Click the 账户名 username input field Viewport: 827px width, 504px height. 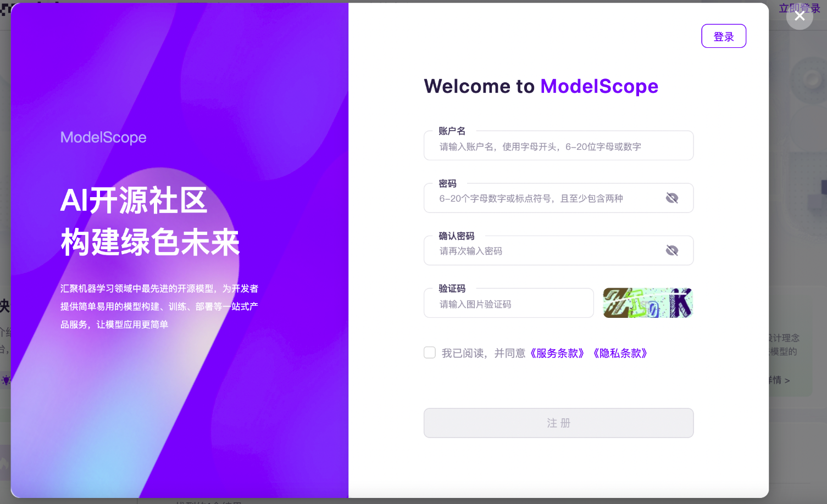(558, 146)
